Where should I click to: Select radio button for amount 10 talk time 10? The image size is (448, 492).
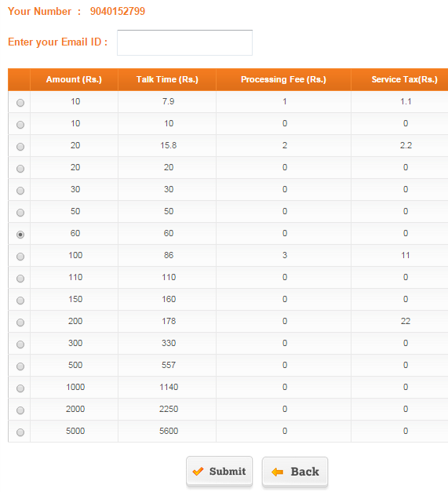click(20, 125)
